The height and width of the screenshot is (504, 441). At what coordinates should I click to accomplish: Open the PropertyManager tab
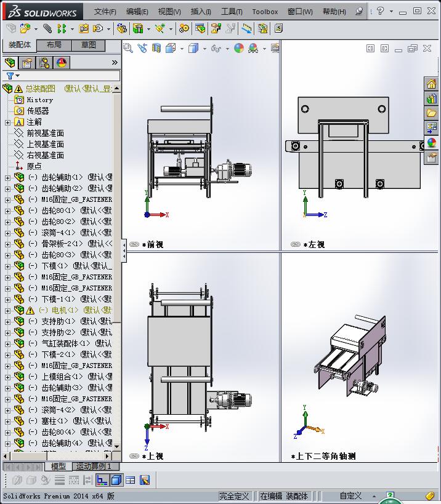click(x=27, y=62)
